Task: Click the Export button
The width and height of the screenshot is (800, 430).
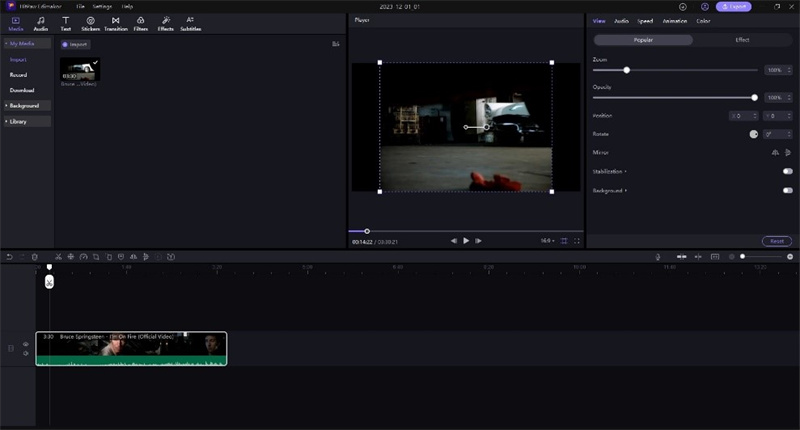Action: 733,7
